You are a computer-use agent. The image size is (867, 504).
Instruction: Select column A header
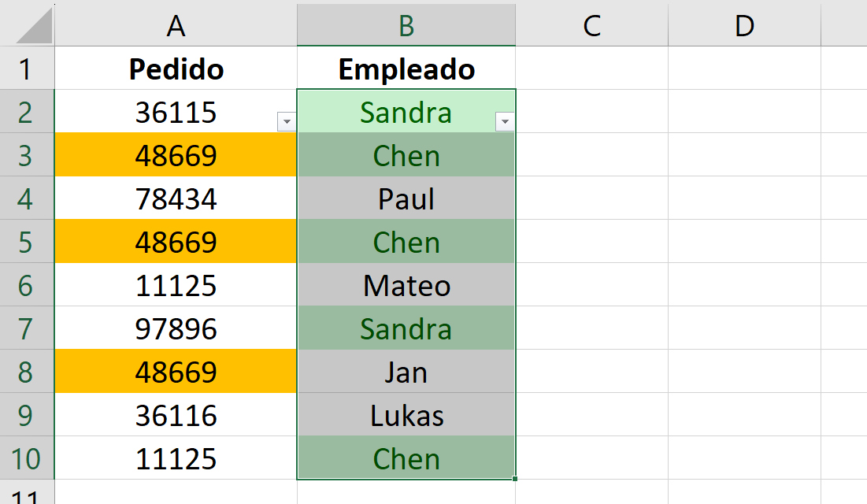pyautogui.click(x=176, y=24)
